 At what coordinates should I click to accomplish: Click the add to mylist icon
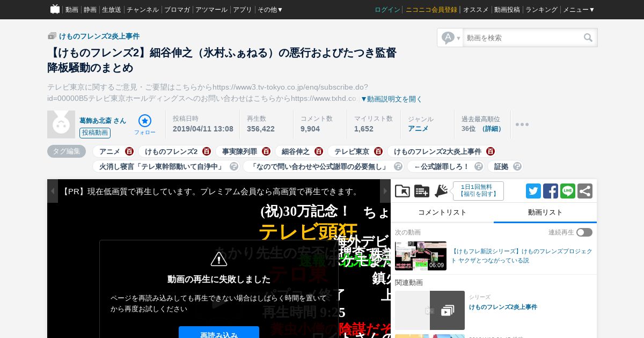[x=422, y=190]
